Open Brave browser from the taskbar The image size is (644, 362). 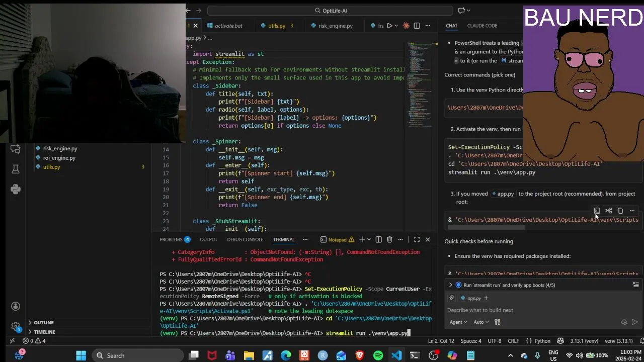(x=360, y=355)
